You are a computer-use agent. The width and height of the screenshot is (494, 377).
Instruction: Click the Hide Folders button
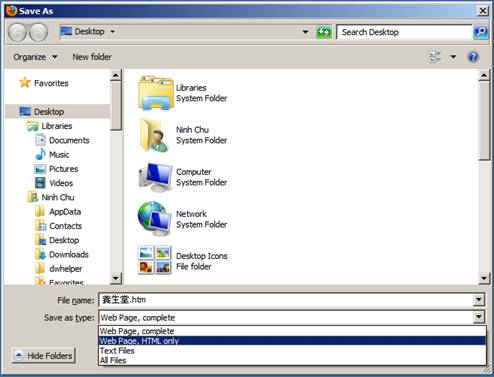pos(44,356)
